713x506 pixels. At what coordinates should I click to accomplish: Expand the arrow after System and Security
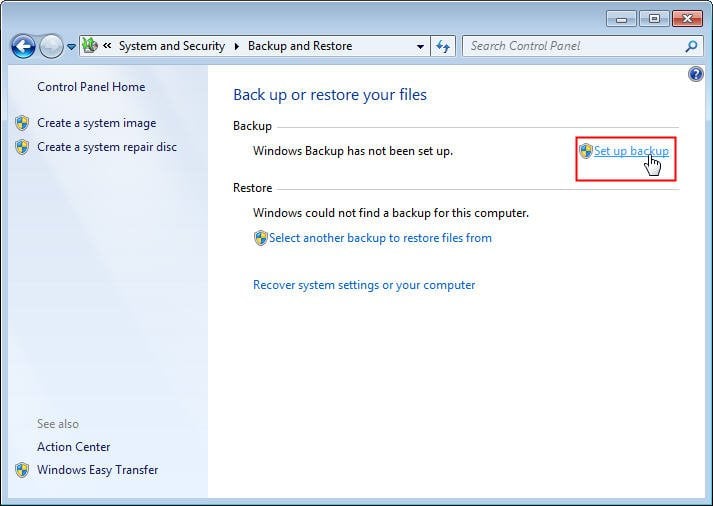236,46
